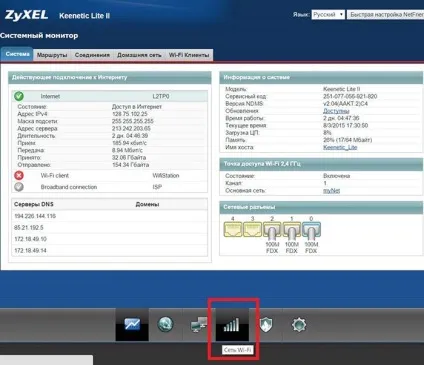Click the Домены column header
This screenshot has width=424, height=365.
[147, 204]
